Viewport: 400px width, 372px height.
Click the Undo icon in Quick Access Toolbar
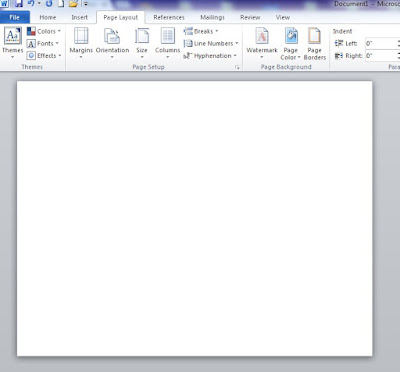click(x=31, y=4)
